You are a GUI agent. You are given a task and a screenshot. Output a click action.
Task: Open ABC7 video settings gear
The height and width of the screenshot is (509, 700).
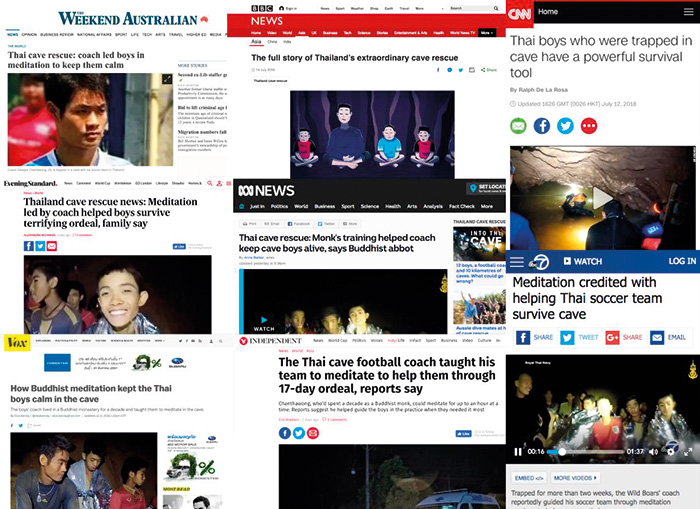tap(671, 452)
